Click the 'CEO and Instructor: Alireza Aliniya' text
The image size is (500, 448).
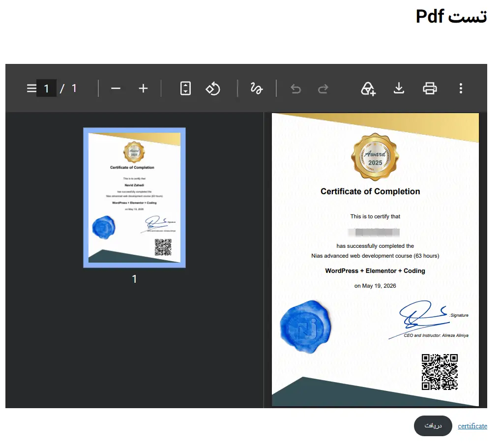point(436,335)
